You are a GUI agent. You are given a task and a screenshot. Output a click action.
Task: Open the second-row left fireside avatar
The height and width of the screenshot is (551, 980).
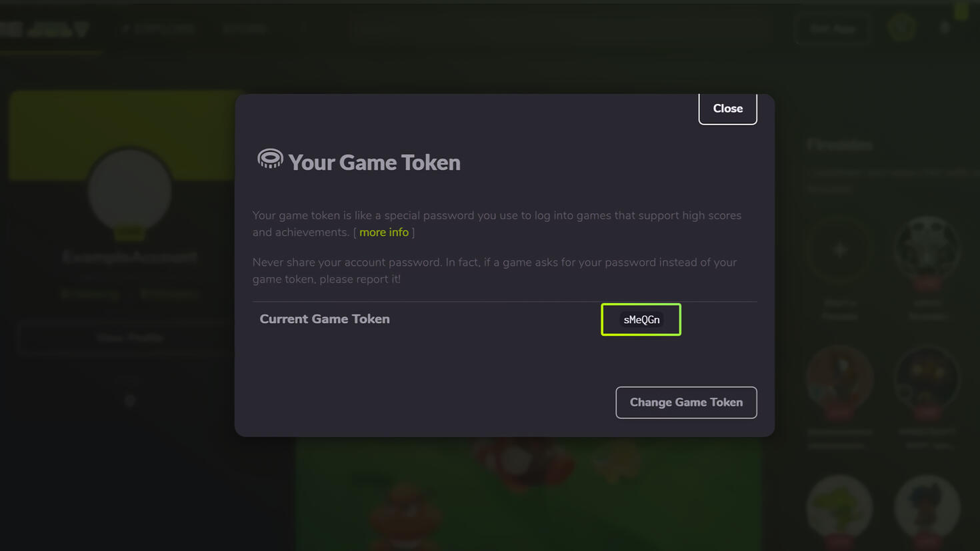pos(839,378)
